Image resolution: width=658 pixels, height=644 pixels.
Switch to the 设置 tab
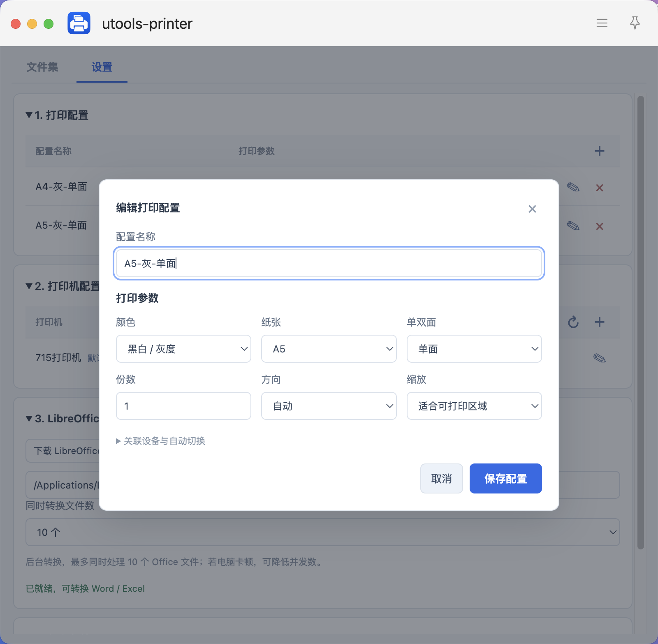coord(102,67)
